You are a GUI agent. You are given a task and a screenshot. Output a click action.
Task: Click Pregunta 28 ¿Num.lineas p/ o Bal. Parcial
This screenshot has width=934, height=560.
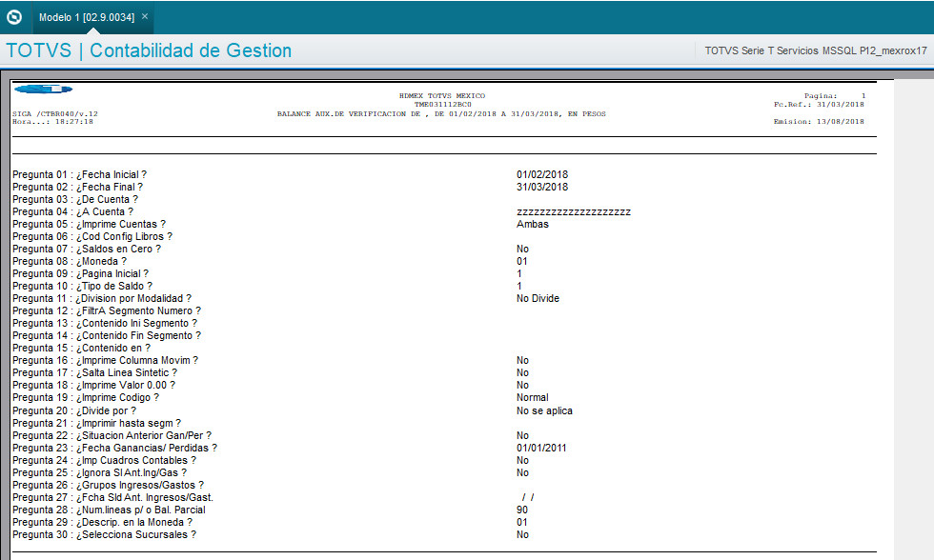109,510
